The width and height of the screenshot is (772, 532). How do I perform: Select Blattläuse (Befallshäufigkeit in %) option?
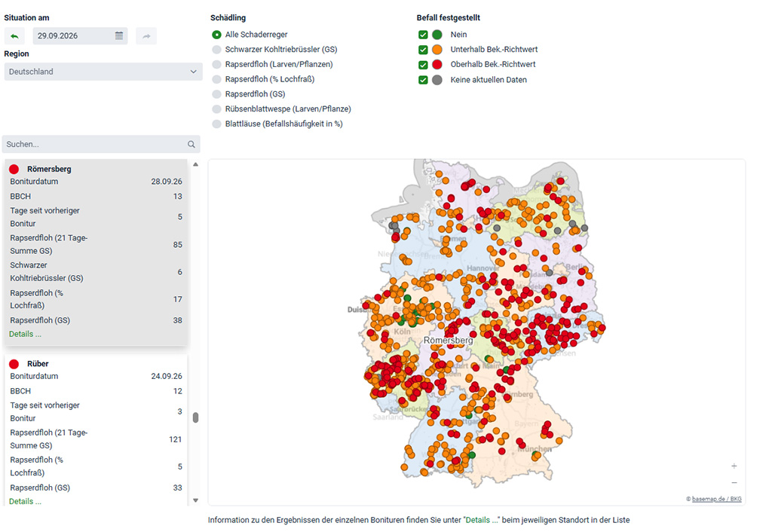pyautogui.click(x=216, y=124)
